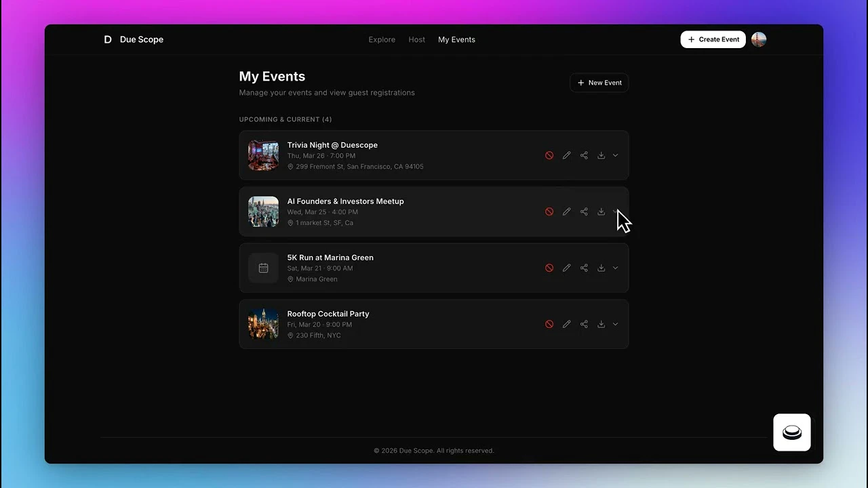Click the Fri, Mar 20 · 9:00 PM date
This screenshot has height=488, width=868.
click(x=319, y=325)
